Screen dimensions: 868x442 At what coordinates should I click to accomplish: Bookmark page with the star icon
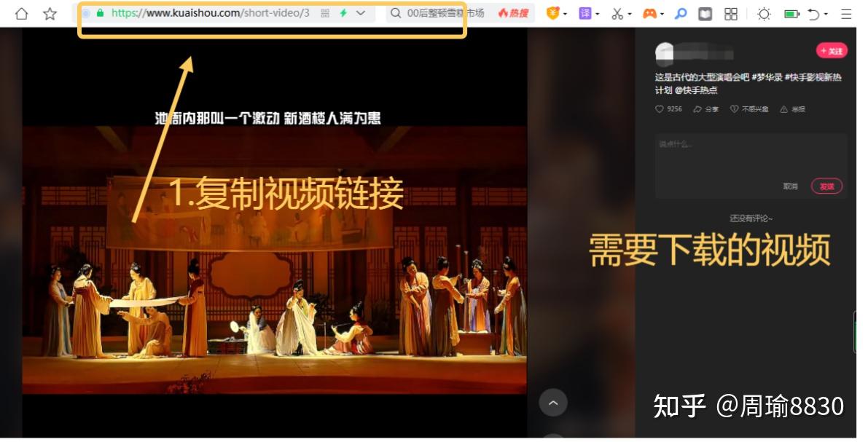50,14
